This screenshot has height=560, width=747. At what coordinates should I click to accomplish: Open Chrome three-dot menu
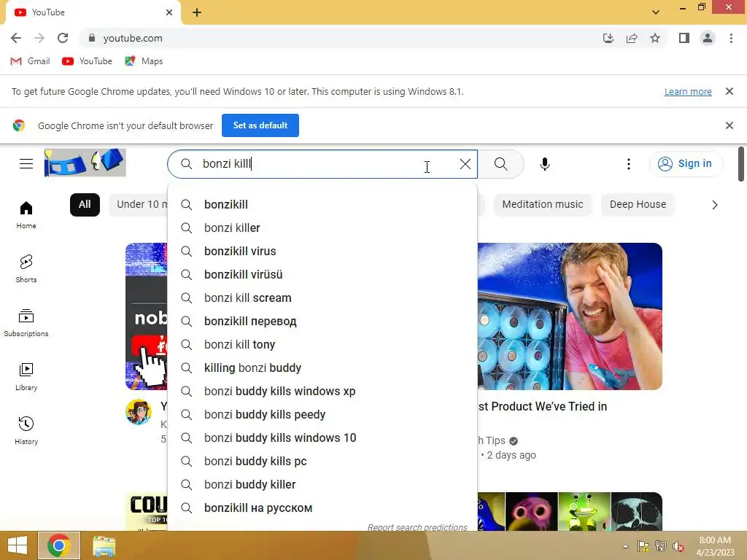[x=731, y=38]
